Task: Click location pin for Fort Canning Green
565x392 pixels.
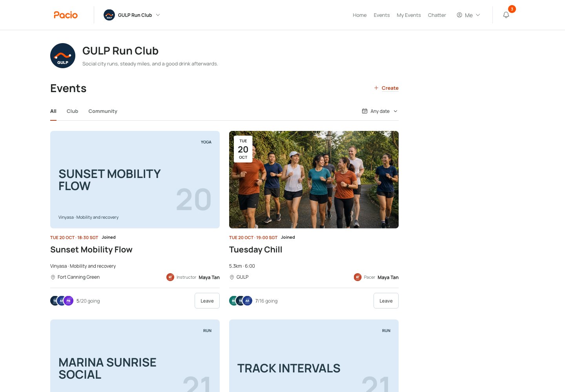Action: click(53, 277)
